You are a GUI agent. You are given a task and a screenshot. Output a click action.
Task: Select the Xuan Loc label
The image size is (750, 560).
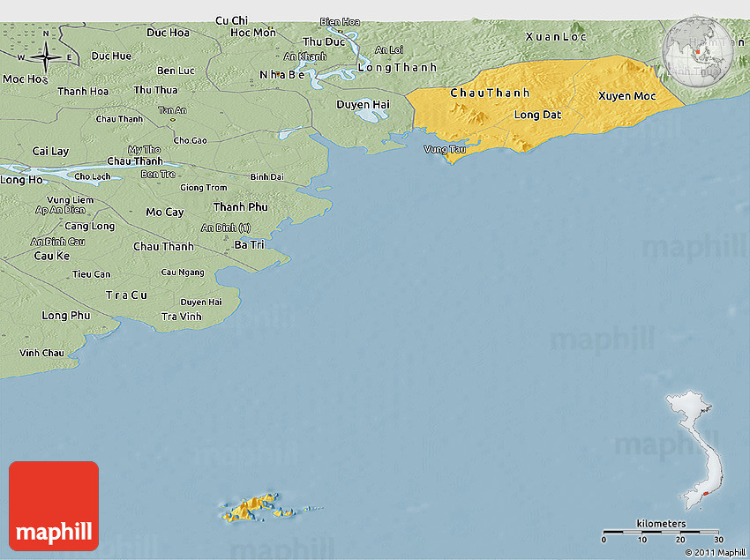point(556,37)
